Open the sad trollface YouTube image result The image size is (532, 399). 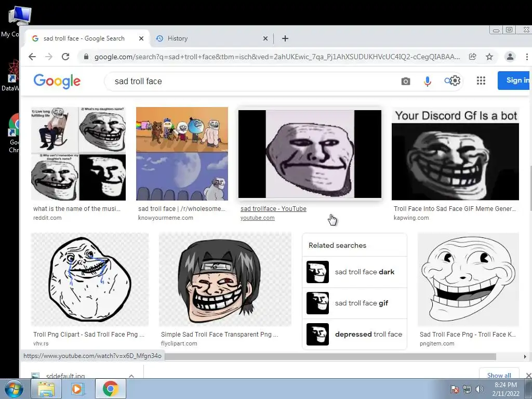[310, 154]
